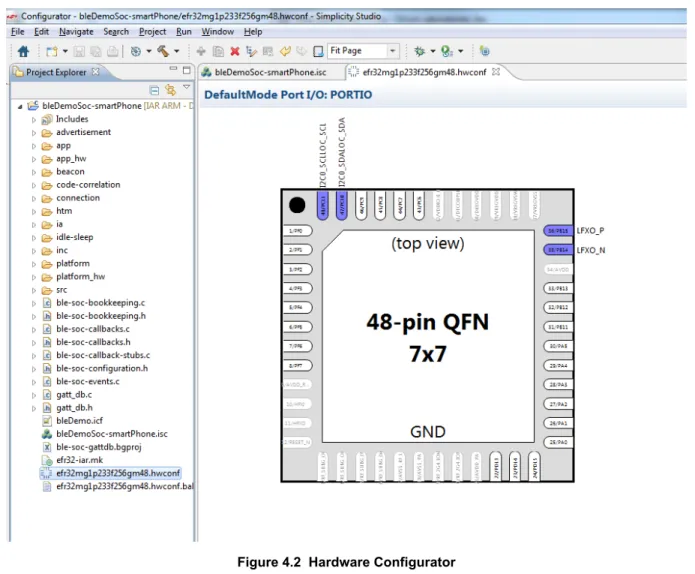Open the Project Explorer view menu triangle
Screen dimensions: 695x574
tap(187, 87)
